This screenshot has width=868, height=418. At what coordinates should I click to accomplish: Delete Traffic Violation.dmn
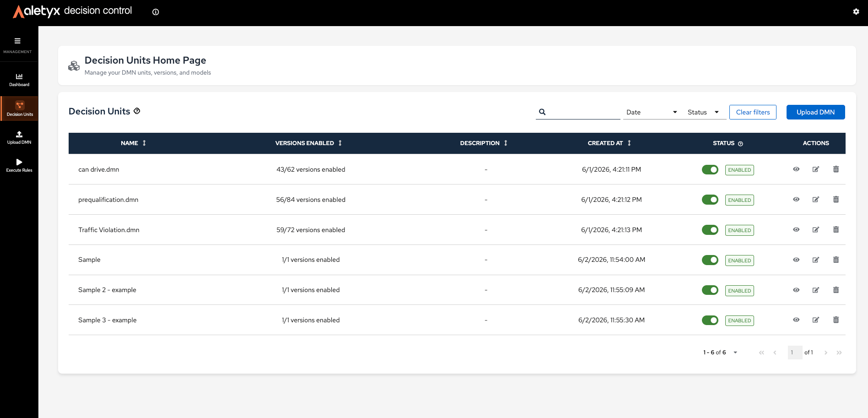836,230
